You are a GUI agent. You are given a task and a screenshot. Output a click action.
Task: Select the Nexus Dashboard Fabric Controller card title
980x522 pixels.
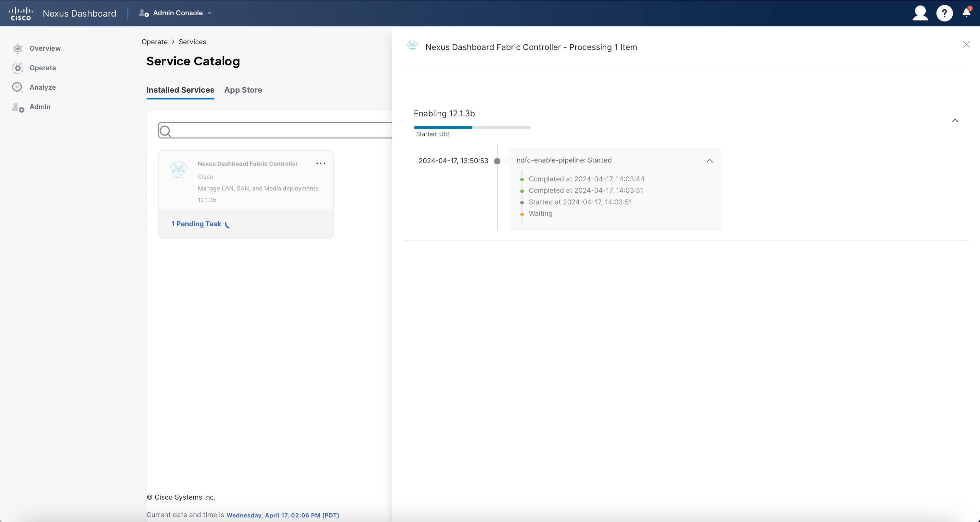[x=247, y=164]
